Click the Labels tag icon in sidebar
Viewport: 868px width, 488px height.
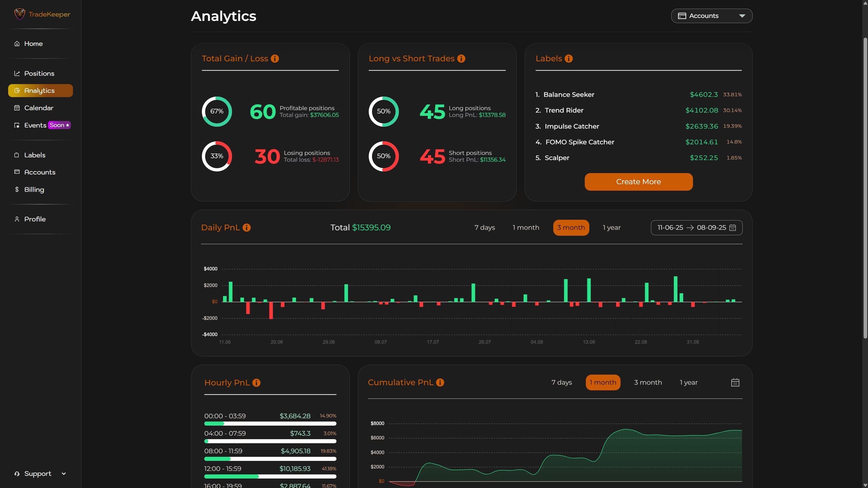click(x=17, y=155)
